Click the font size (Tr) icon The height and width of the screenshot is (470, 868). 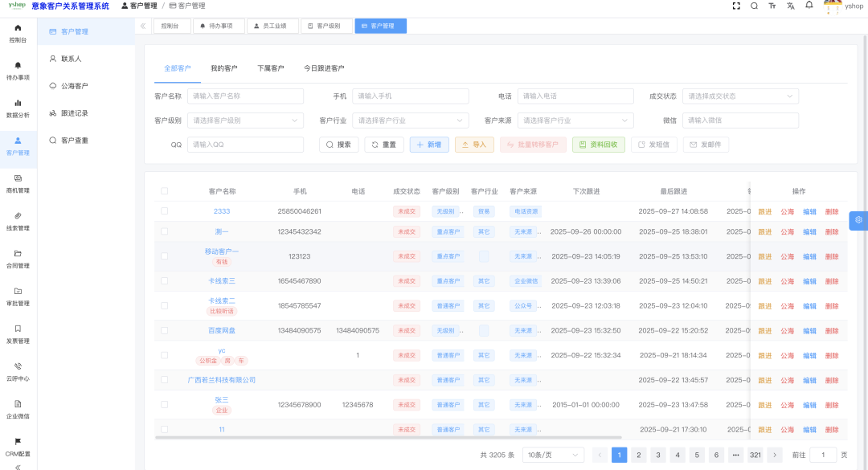pos(771,6)
